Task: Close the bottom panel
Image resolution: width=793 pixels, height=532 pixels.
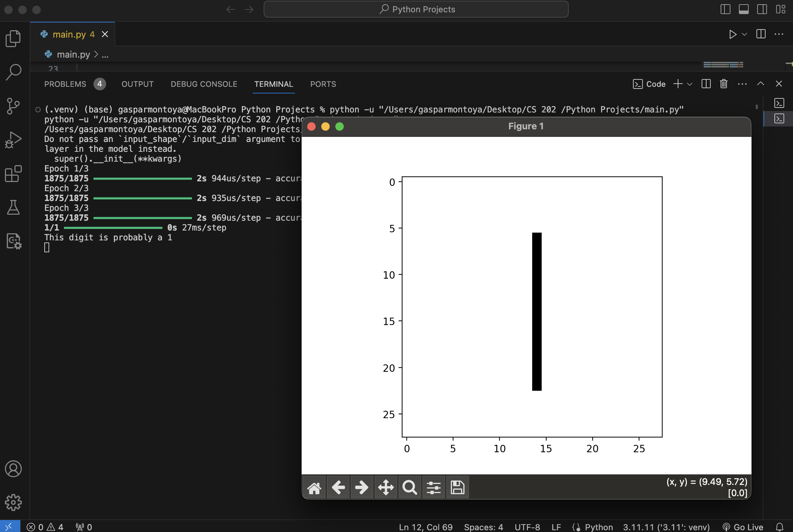Action: click(x=779, y=84)
